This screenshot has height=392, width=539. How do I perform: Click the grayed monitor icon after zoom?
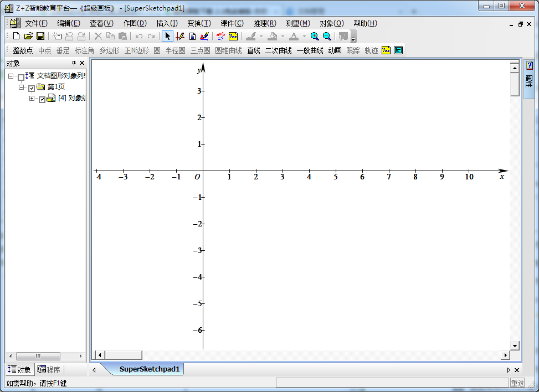click(x=343, y=36)
